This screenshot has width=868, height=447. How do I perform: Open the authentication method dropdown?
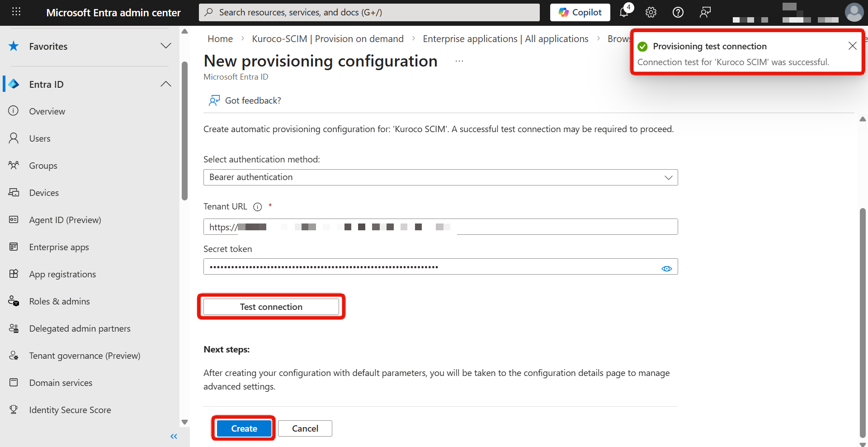click(440, 177)
